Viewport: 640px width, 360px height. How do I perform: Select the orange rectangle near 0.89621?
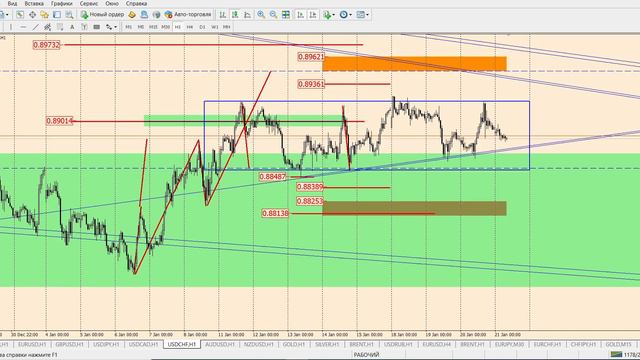point(414,64)
